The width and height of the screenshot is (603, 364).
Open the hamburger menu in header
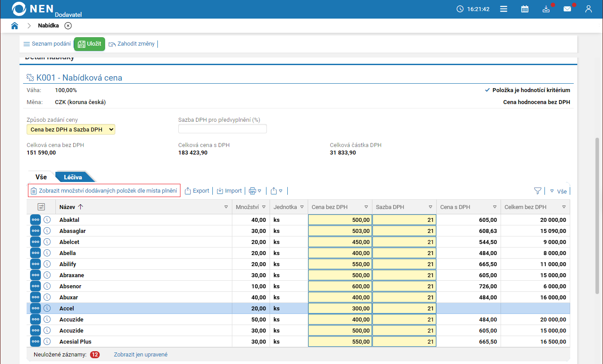pyautogui.click(x=503, y=9)
